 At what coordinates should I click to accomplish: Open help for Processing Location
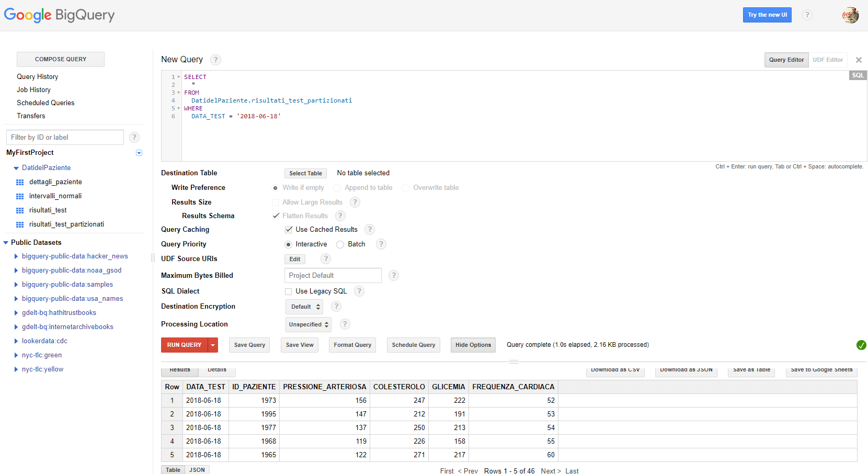pos(345,324)
